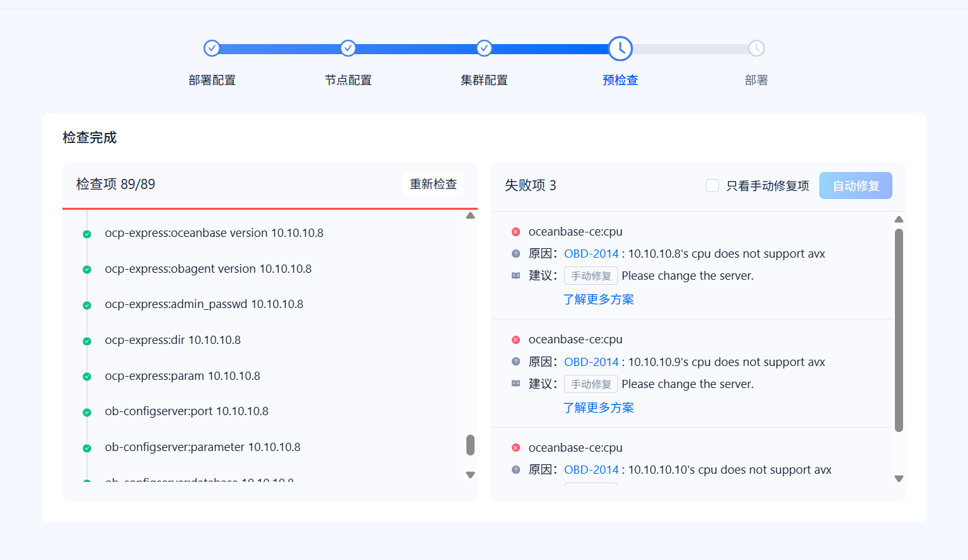968x560 pixels.
Task: Click 手动修复 tag for 10.10.10.8 failure
Action: tap(591, 276)
